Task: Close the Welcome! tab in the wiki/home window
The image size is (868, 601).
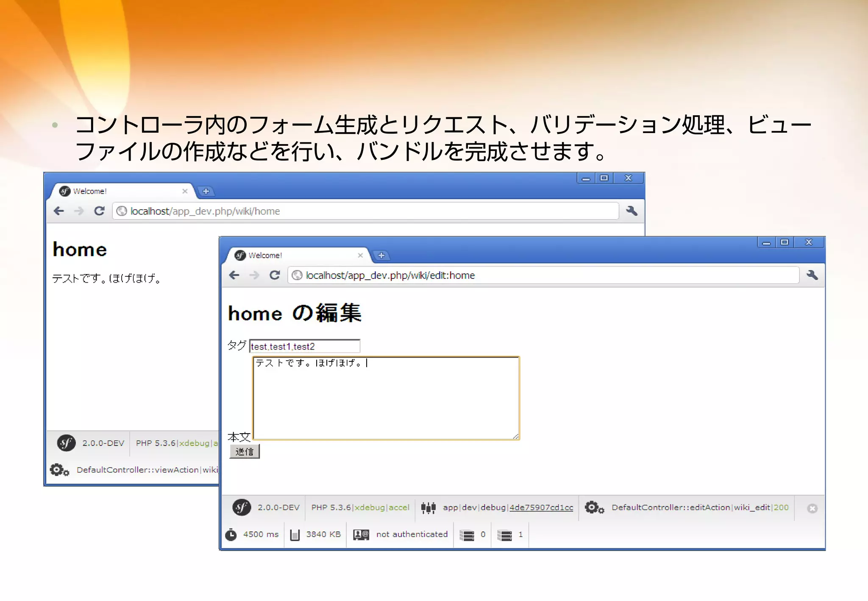Action: click(x=185, y=191)
